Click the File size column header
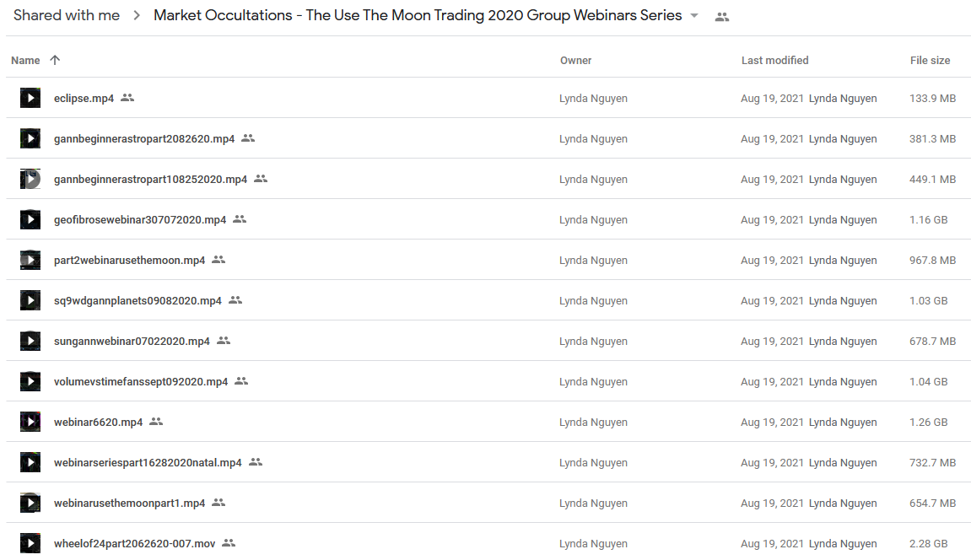 (x=930, y=60)
